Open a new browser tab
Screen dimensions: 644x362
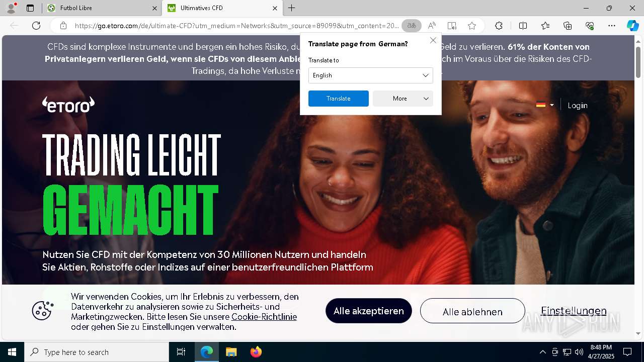coord(292,8)
